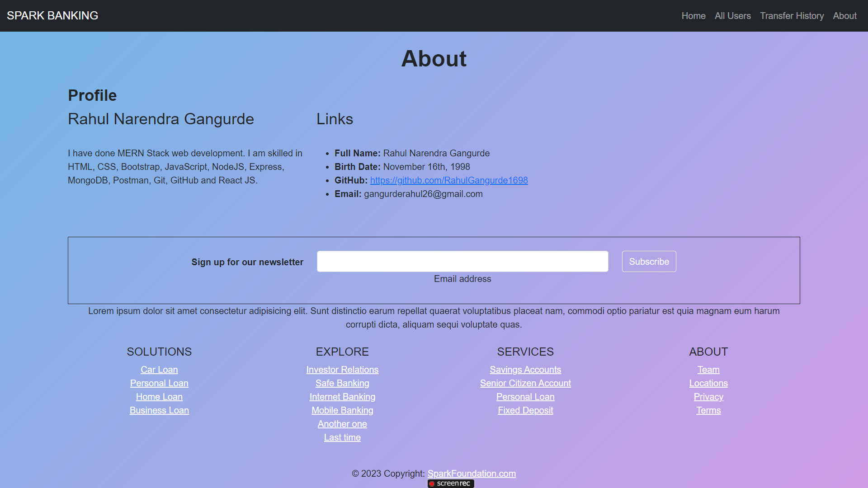868x488 pixels.
Task: Click the SparkFoundation.com copyright link
Action: (472, 474)
